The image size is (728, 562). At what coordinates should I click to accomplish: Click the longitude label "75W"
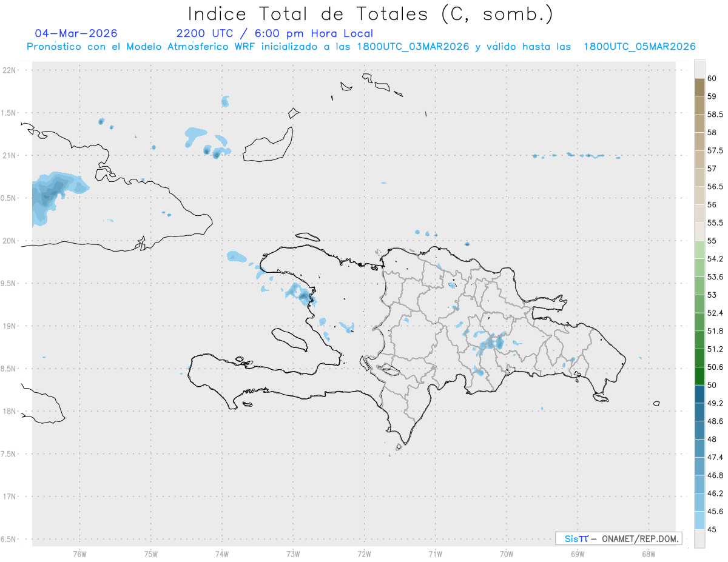click(150, 554)
